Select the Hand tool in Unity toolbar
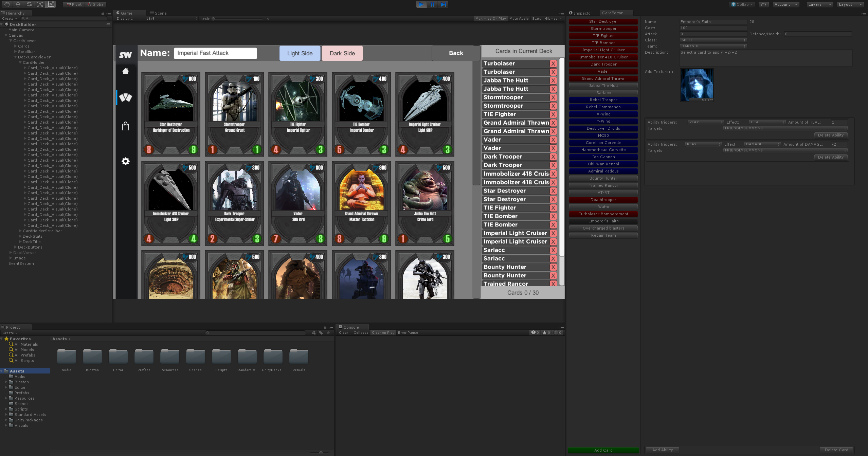 pyautogui.click(x=7, y=4)
